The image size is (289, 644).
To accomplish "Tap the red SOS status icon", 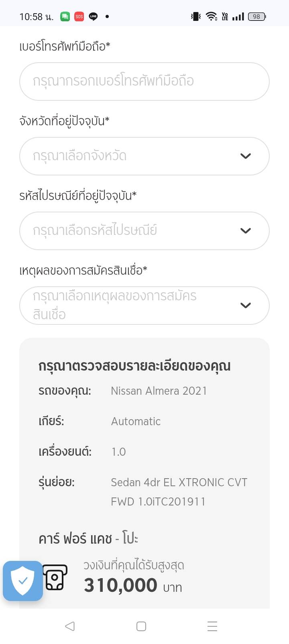I will pos(79,16).
